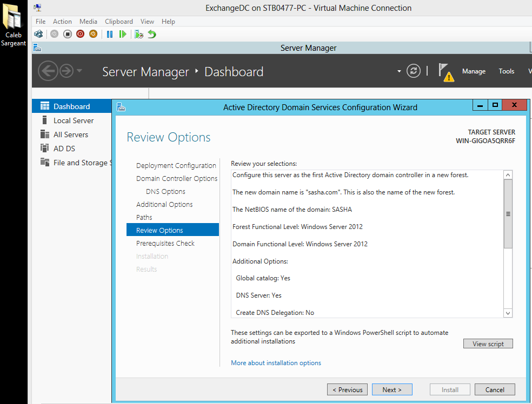Pause the virtual machine
Screen dimensions: 532x404
point(110,34)
